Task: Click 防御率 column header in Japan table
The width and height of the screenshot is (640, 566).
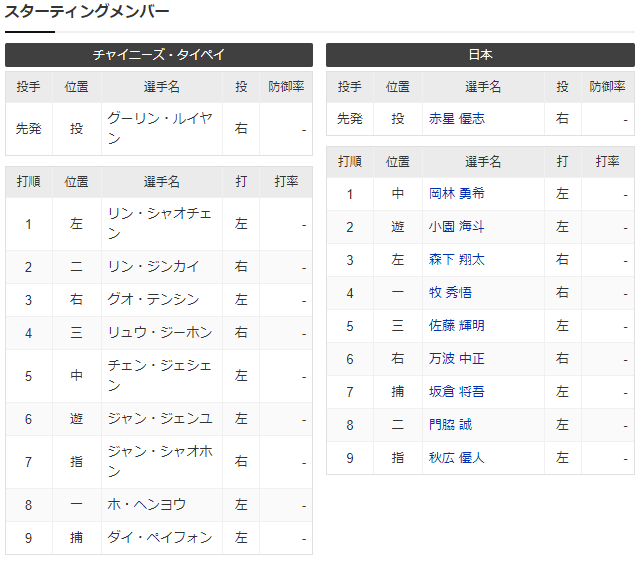Action: [x=607, y=87]
